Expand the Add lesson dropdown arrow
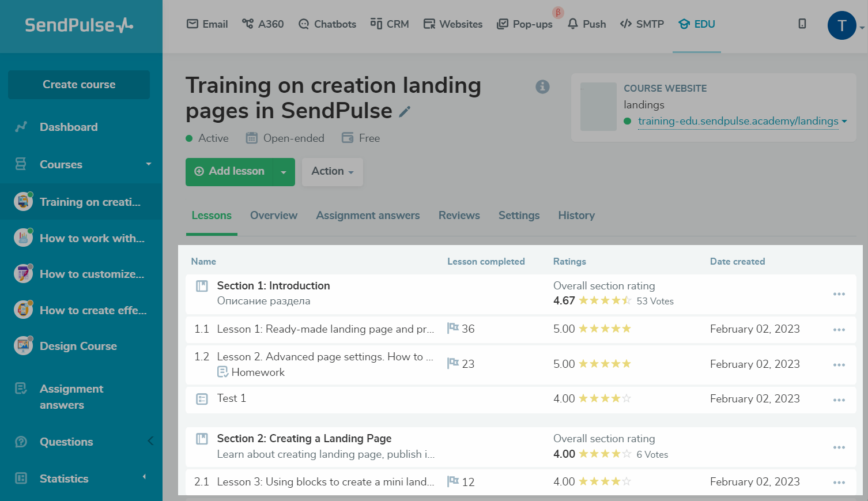 tap(284, 172)
